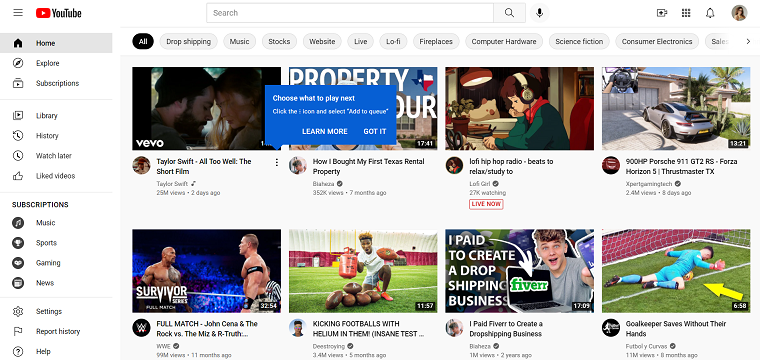Open the Xpertgamingtech channel link
The image size is (760, 360).
click(649, 184)
